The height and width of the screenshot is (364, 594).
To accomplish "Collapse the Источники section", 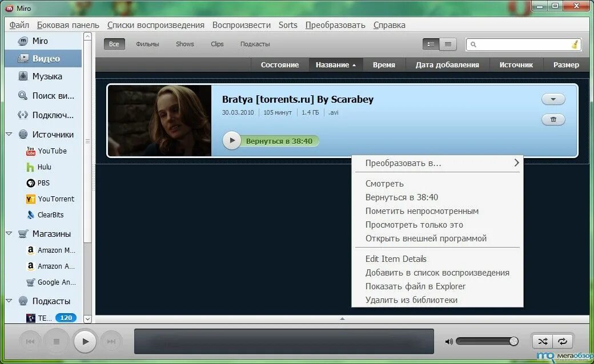I will point(9,134).
